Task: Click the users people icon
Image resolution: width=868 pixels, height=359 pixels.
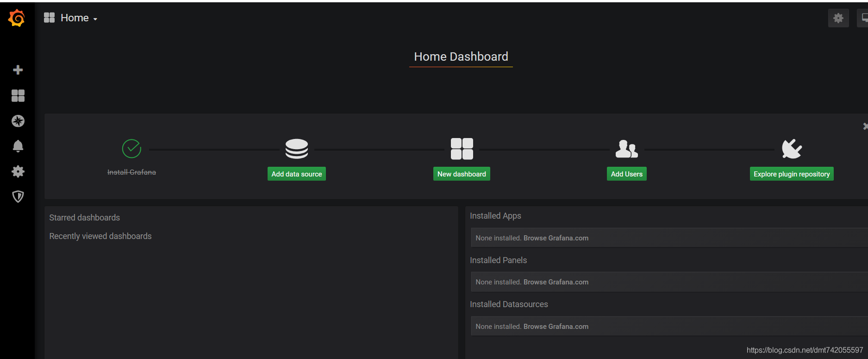Action: [x=627, y=149]
